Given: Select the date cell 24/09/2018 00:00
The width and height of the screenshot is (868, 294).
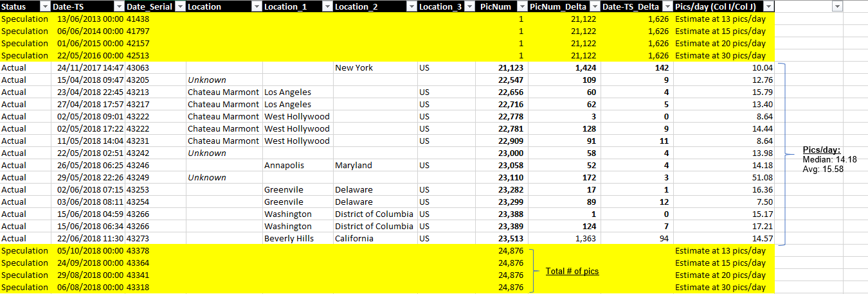Looking at the screenshot, I should (x=87, y=263).
